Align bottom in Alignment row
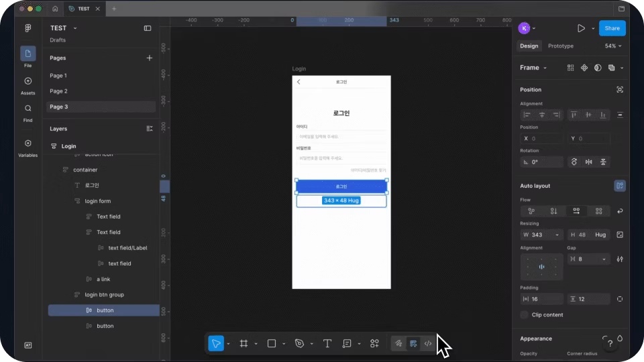The height and width of the screenshot is (362, 644). tap(603, 115)
